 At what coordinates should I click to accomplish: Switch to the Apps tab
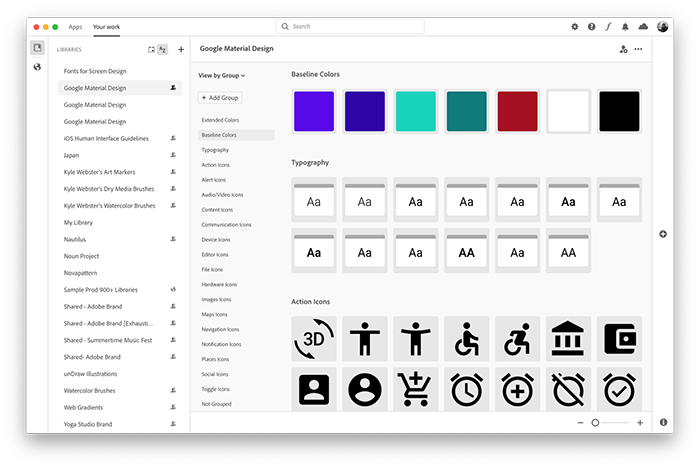tap(75, 27)
